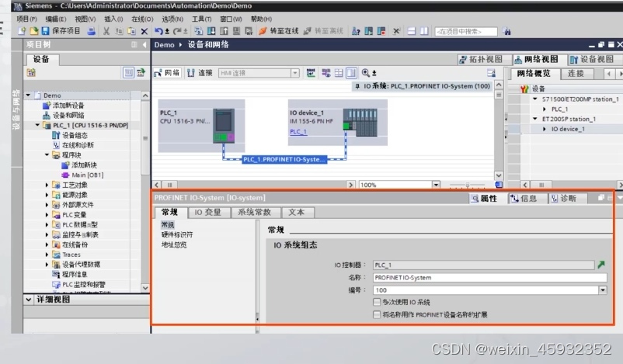
Task: Open the 100% zoom level dropdown
Action: [x=436, y=185]
